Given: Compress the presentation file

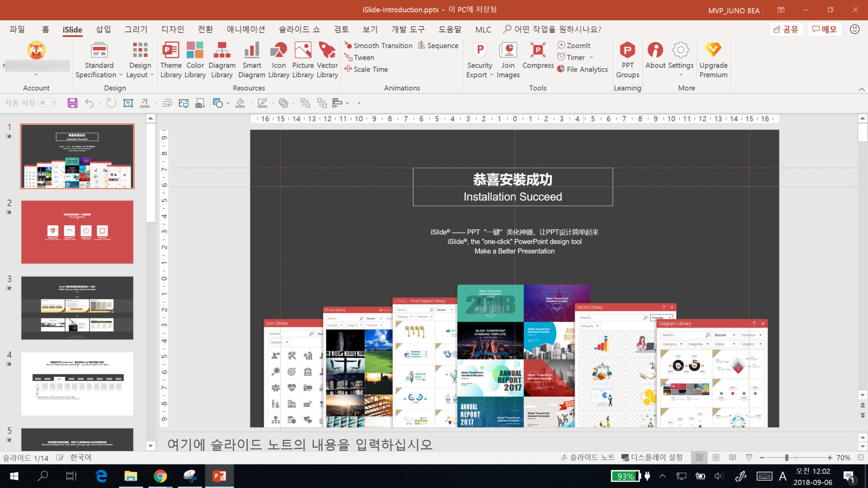Looking at the screenshot, I should coord(538,56).
